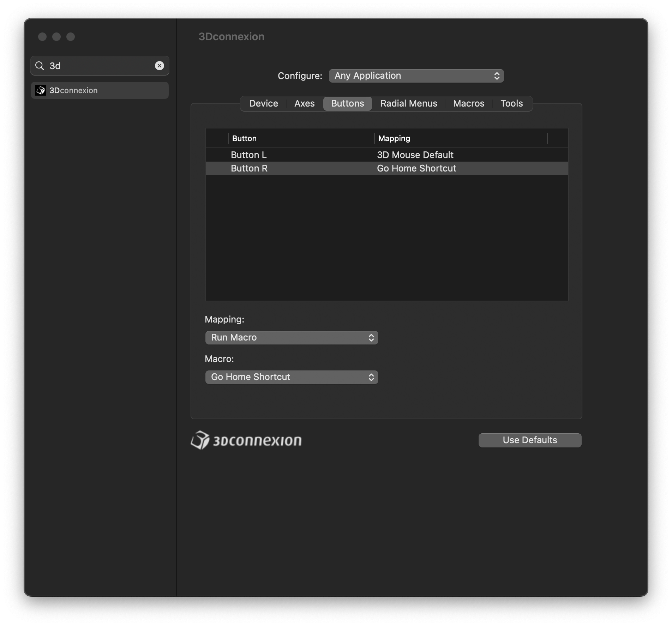Screen dimensions: 672x626
Task: Open the Tools tab
Action: click(512, 103)
